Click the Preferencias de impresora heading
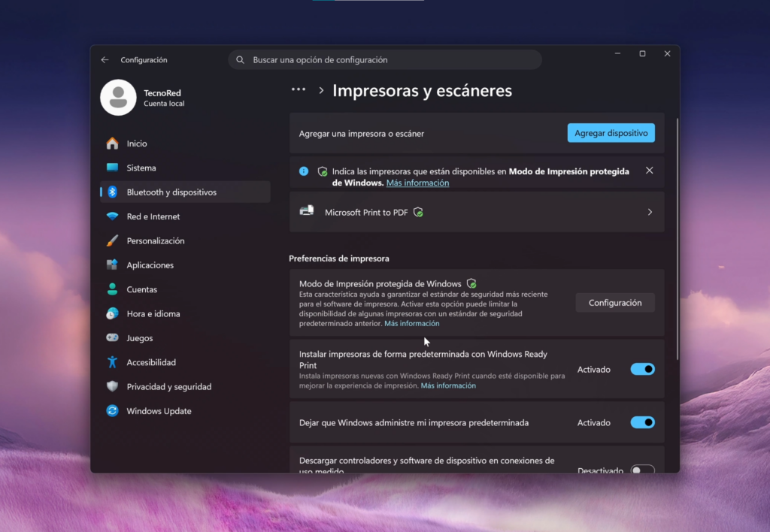Viewport: 770px width, 532px height. click(x=339, y=258)
